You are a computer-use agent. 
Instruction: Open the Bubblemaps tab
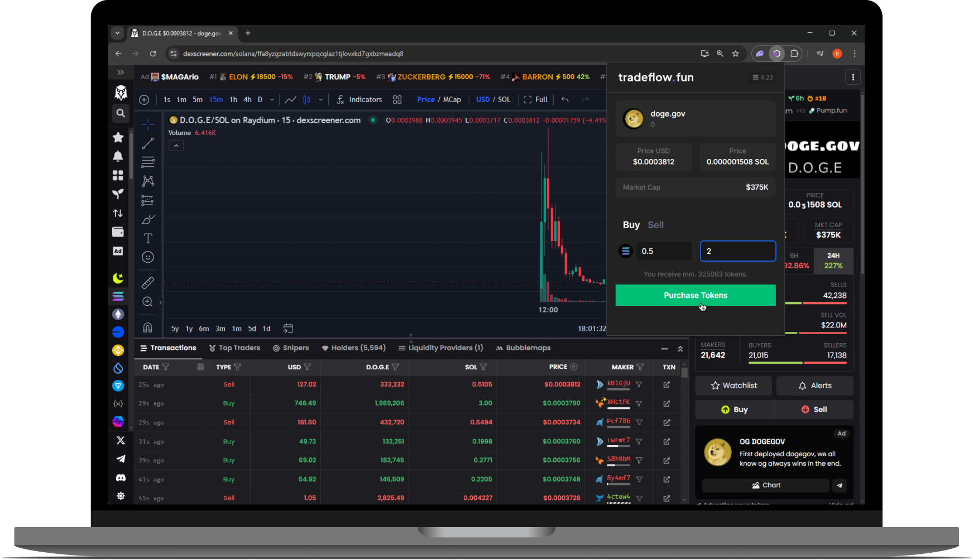point(523,348)
